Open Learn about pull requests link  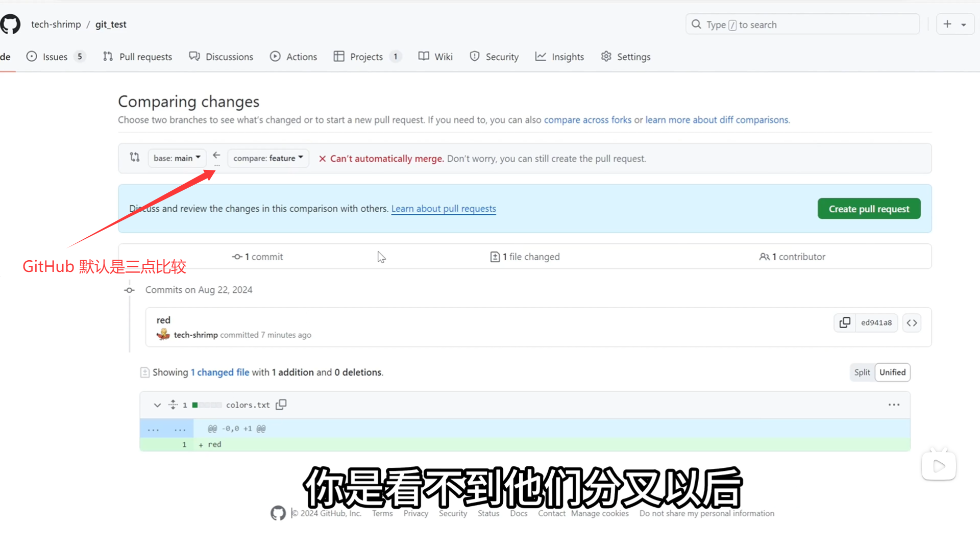[x=443, y=209]
